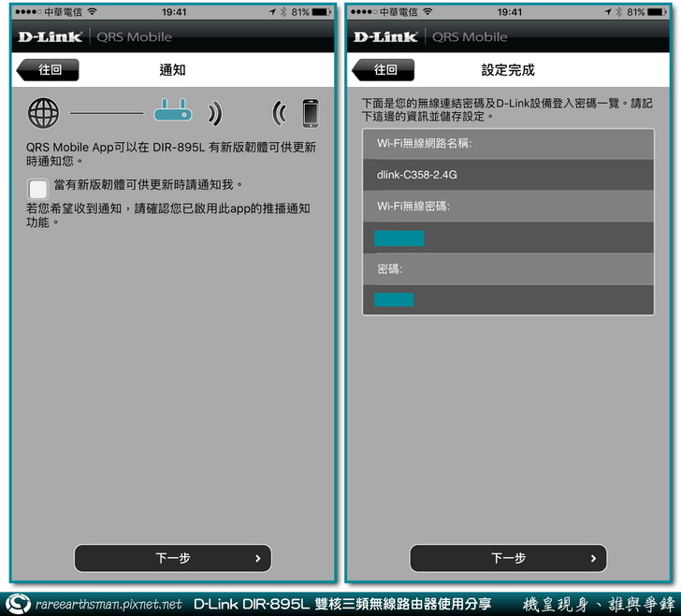Tap the Bluetooth icon in the right status bar
Viewport: 681px width, 616px height.
pos(618,12)
